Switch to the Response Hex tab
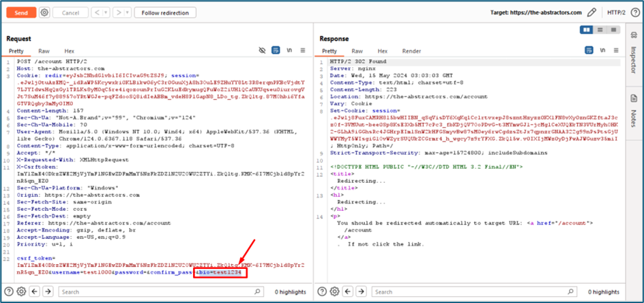The width and height of the screenshot is (644, 303). pos(382,51)
